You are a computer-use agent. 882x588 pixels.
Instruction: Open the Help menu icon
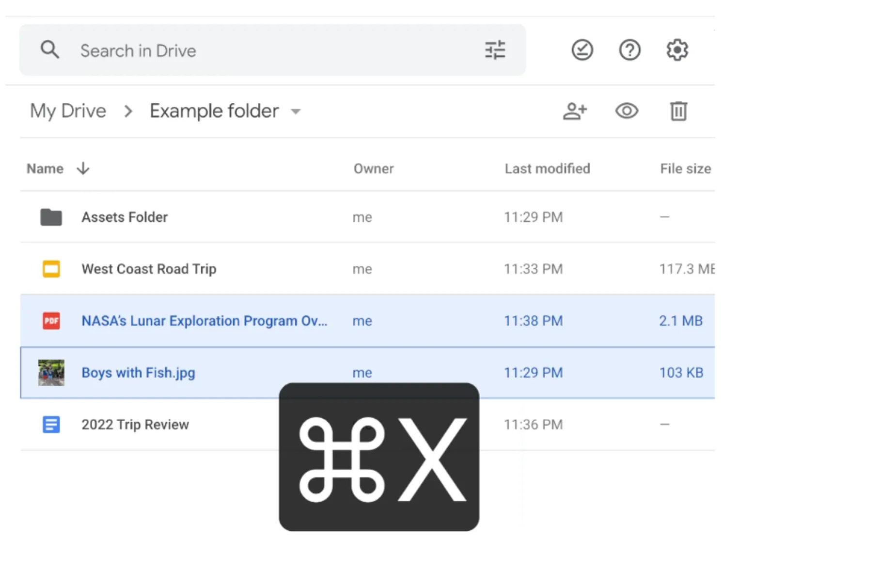(629, 50)
